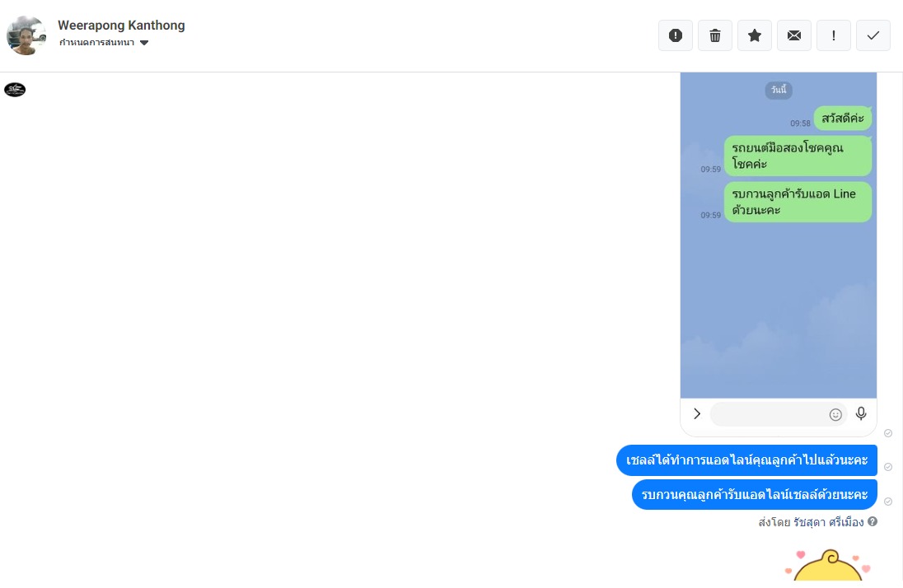Flag for follow up with exclamation mark icon

click(x=833, y=35)
